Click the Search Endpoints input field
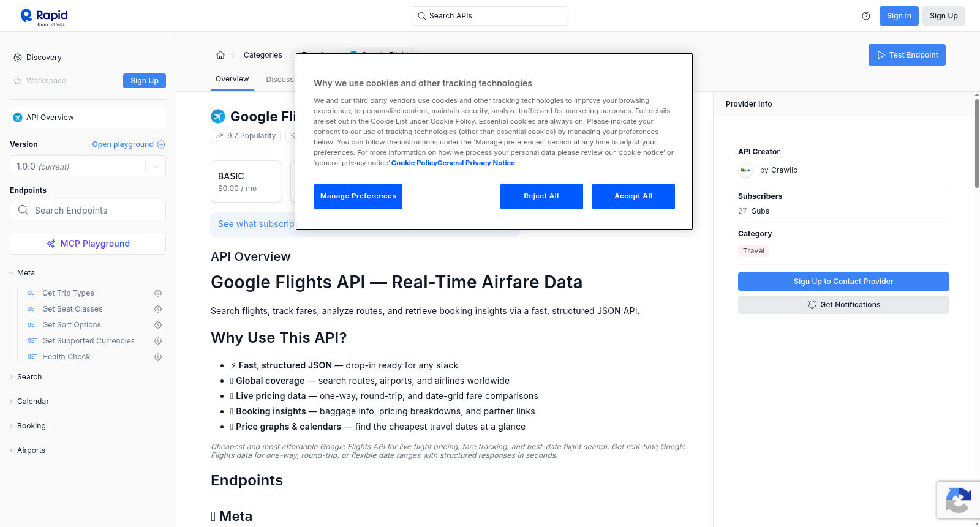The image size is (980, 527). [88, 210]
